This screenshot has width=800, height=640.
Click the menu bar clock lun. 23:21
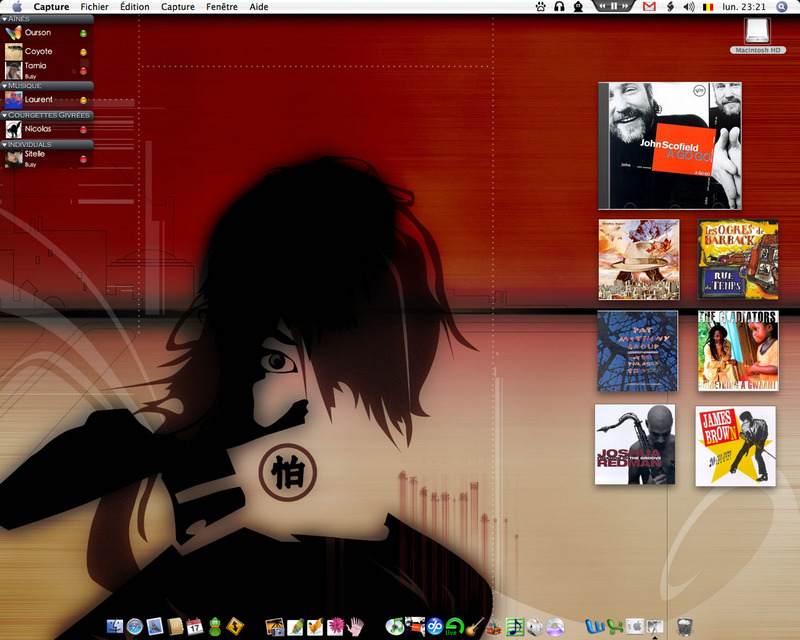tap(744, 7)
